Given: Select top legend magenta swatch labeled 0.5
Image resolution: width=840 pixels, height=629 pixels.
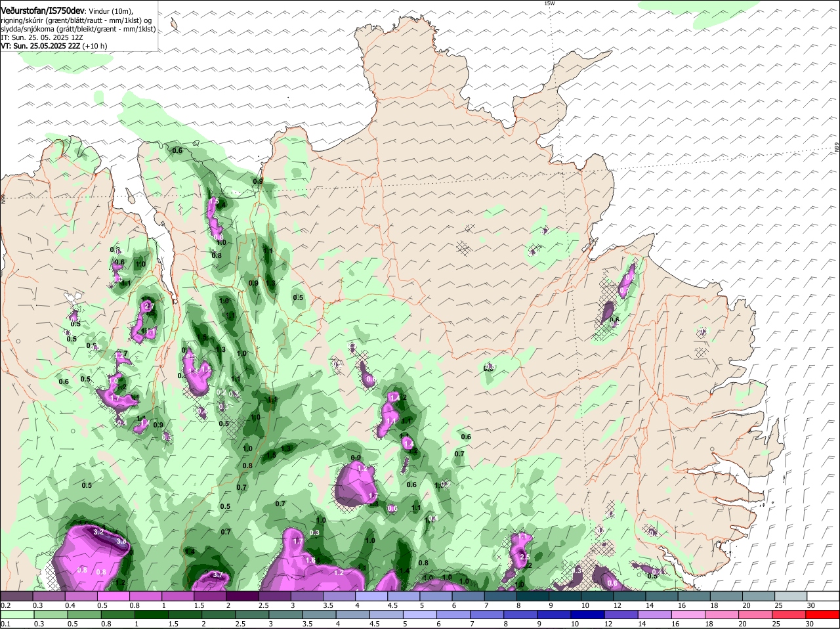Looking at the screenshot, I should [x=114, y=596].
